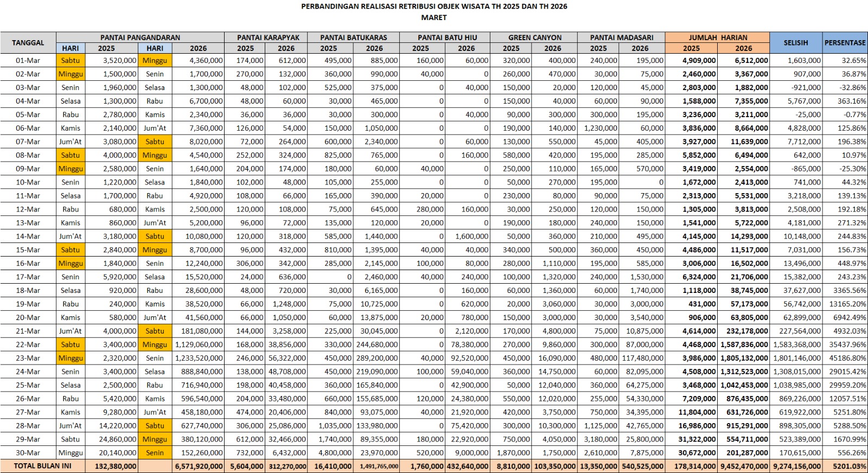Select the 9,274,156,000 selisih total cell
This screenshot has width=868, height=473.
[x=796, y=466]
